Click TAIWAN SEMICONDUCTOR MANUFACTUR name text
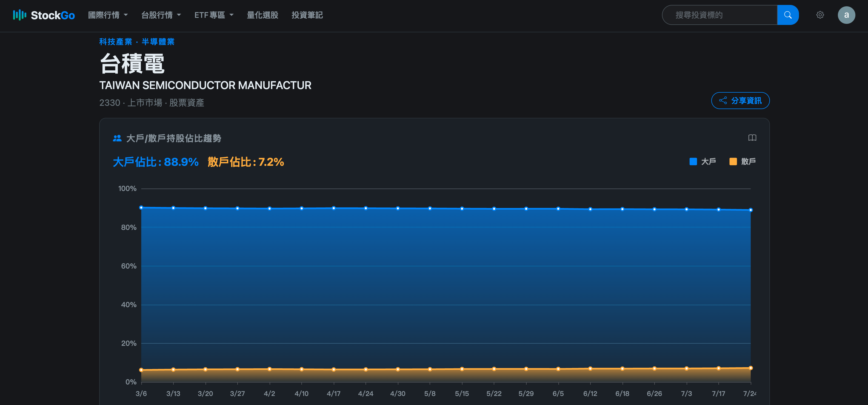 click(205, 85)
